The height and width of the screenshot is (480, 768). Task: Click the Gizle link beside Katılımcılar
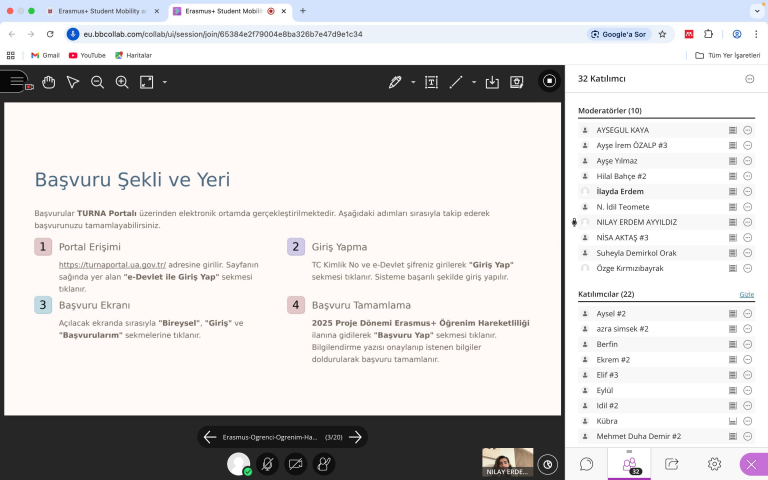pyautogui.click(x=746, y=295)
